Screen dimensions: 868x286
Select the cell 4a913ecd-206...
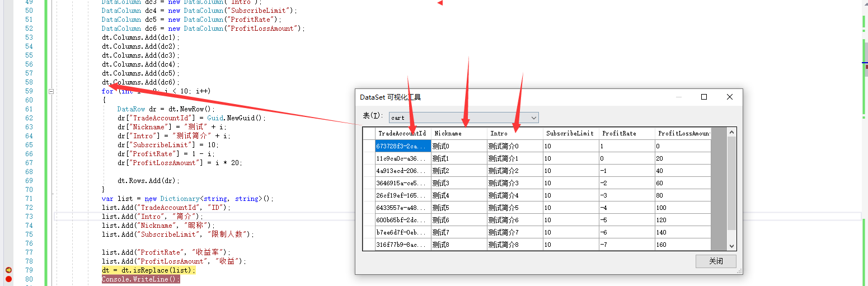[x=403, y=171]
